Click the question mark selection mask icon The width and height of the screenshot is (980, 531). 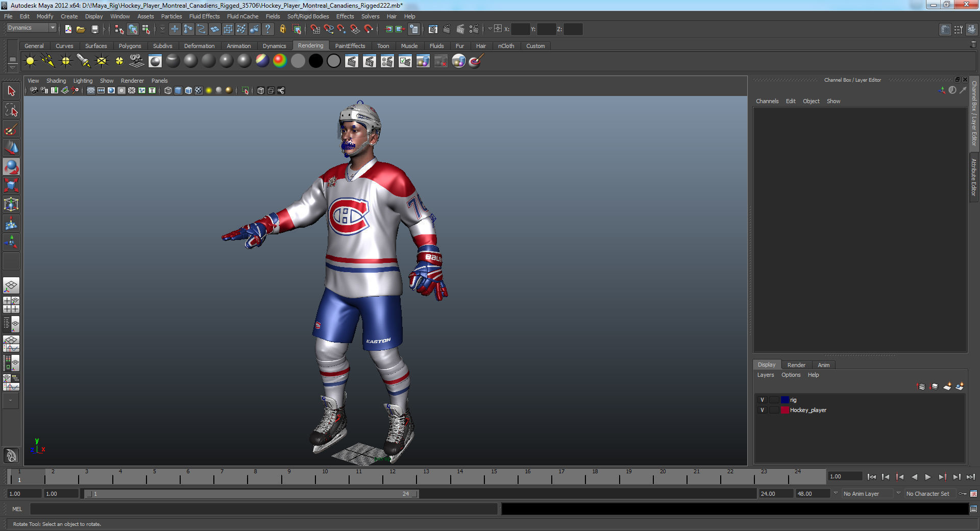click(267, 29)
